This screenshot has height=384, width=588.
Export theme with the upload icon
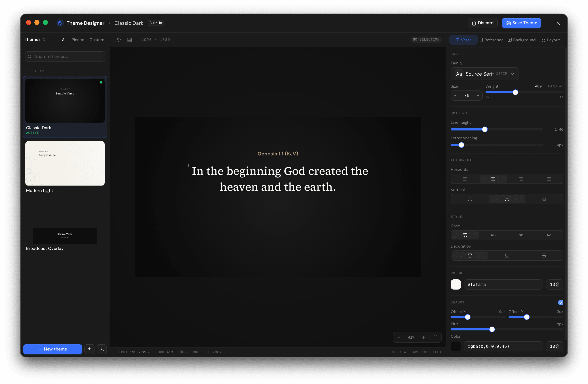89,349
